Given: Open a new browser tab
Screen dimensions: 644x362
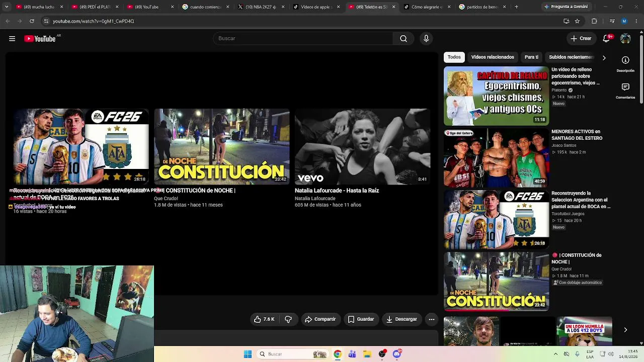Looking at the screenshot, I should click(x=516, y=7).
